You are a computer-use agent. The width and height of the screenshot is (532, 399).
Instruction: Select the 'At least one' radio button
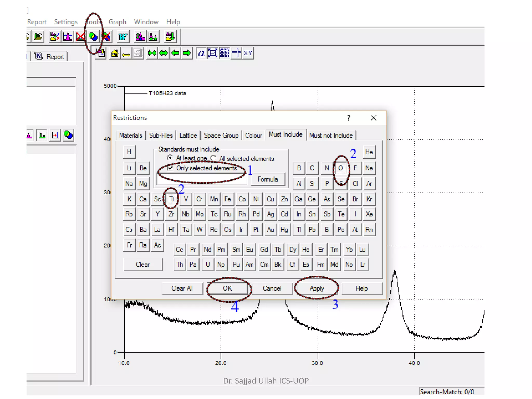[x=170, y=158]
